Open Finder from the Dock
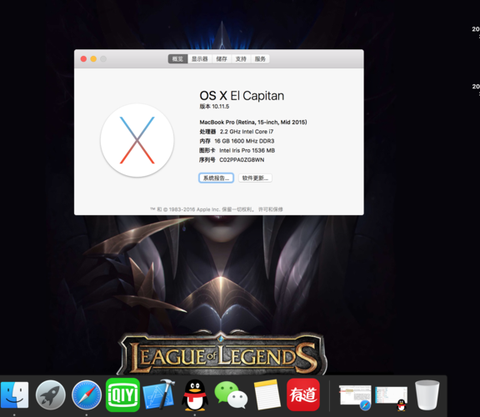This screenshot has width=480, height=417. pyautogui.click(x=14, y=395)
